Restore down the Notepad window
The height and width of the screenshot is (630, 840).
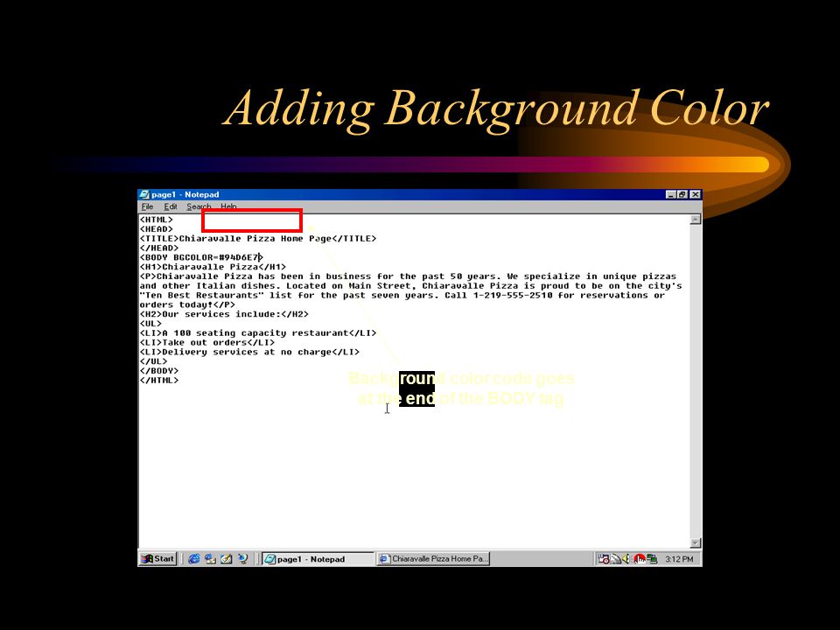pyautogui.click(x=682, y=194)
